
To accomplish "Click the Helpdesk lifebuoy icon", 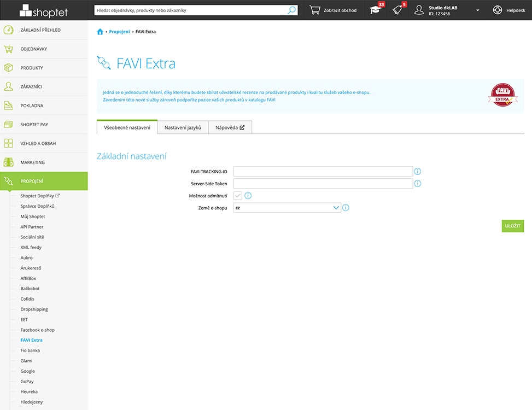I will point(498,10).
